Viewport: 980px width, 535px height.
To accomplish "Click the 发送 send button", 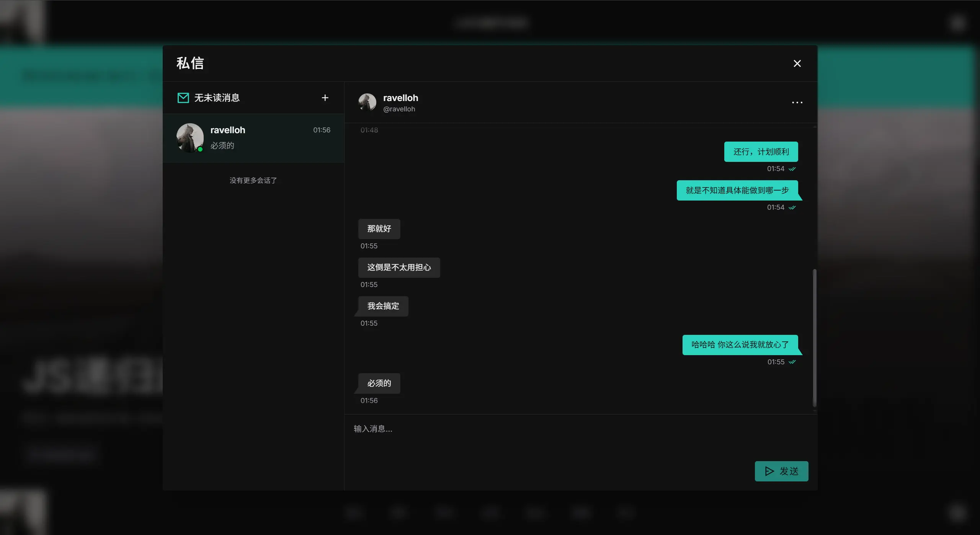I will pos(781,471).
